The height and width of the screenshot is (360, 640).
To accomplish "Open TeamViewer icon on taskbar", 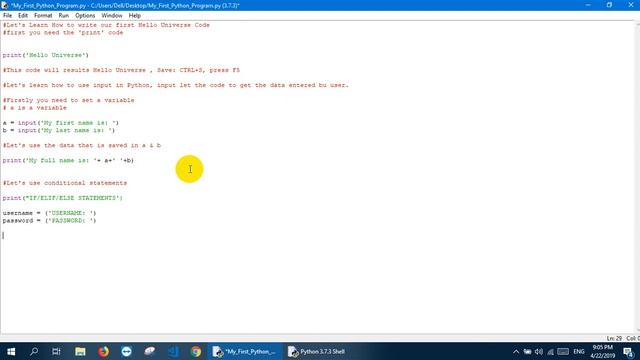I will pos(127,351).
